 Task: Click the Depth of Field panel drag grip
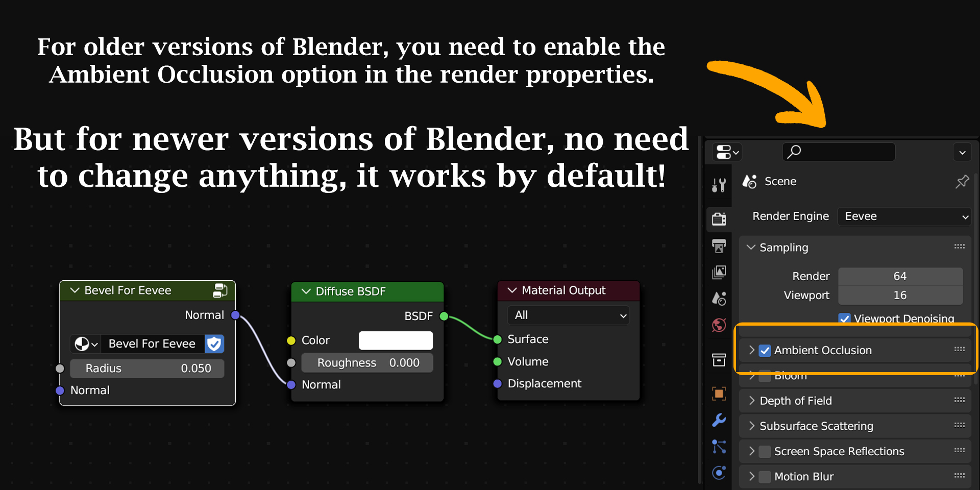pos(960,400)
